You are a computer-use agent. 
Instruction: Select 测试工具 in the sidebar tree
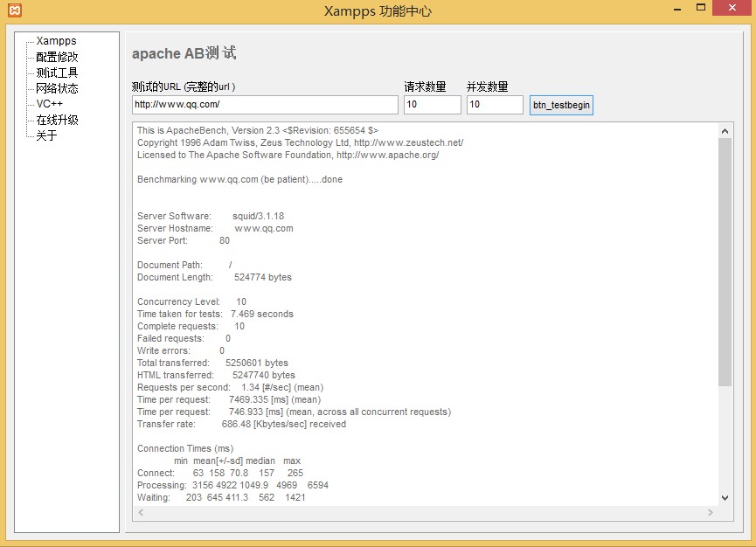[x=57, y=73]
